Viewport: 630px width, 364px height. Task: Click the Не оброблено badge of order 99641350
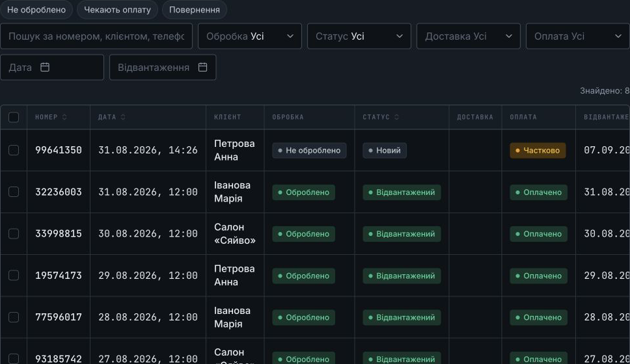[309, 151]
